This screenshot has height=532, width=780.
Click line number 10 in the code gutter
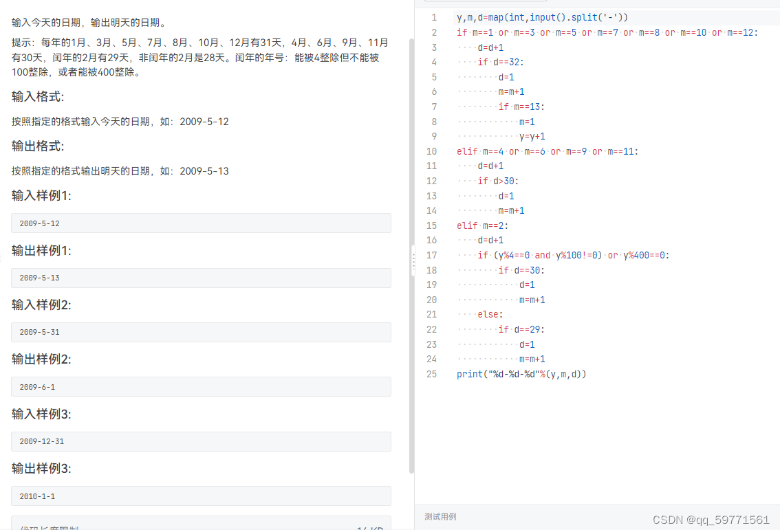[431, 151]
